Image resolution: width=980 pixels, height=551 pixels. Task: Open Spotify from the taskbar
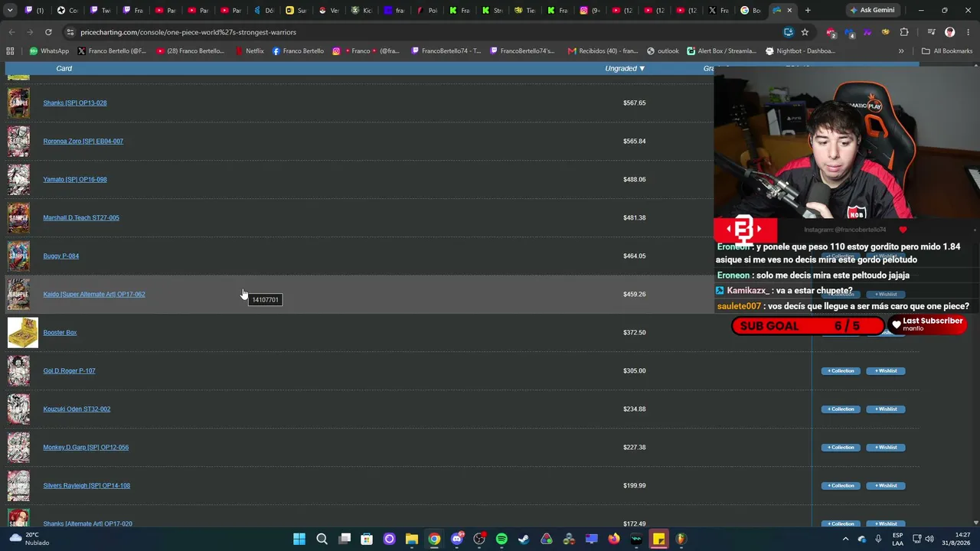click(x=501, y=539)
